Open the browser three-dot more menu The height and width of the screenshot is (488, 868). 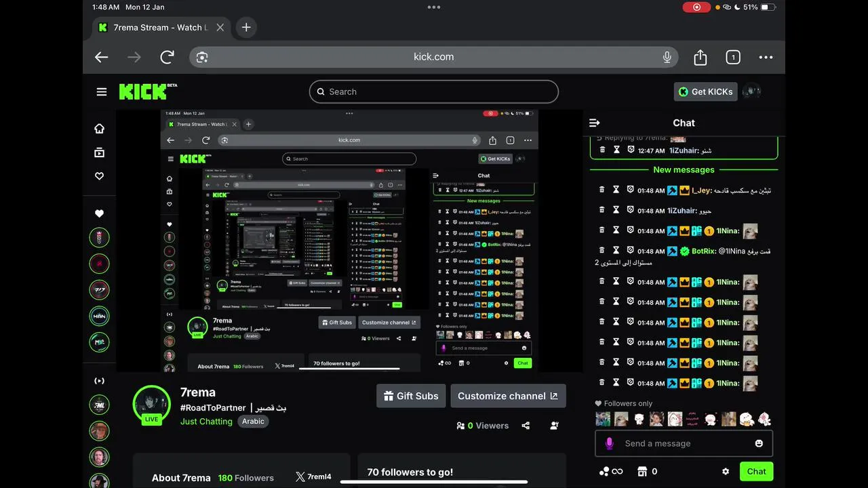[766, 57]
